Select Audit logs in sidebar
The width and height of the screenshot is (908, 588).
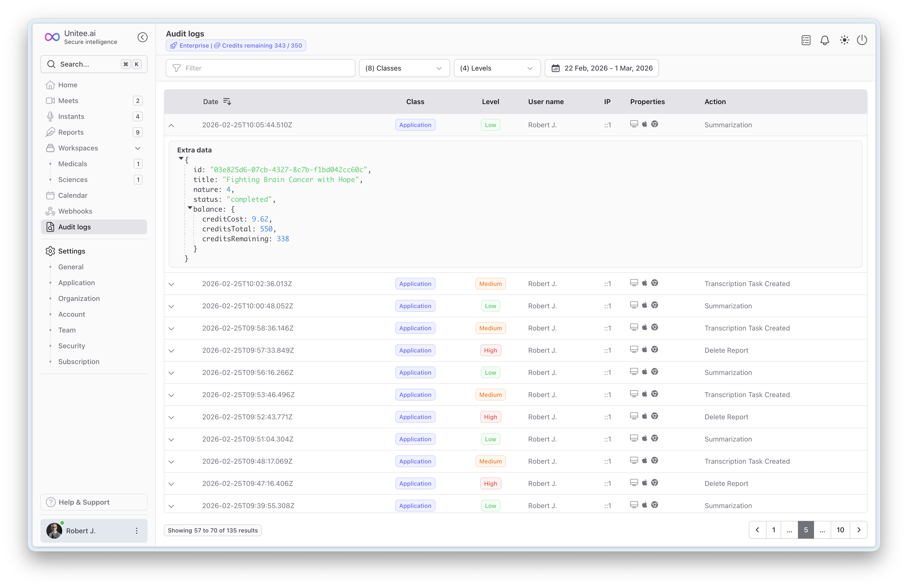94,227
